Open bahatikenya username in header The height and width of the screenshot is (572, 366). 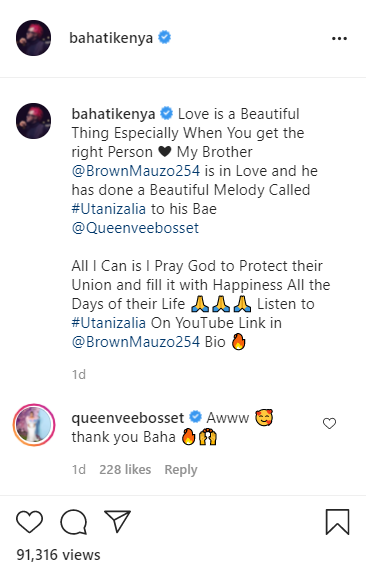click(x=111, y=38)
